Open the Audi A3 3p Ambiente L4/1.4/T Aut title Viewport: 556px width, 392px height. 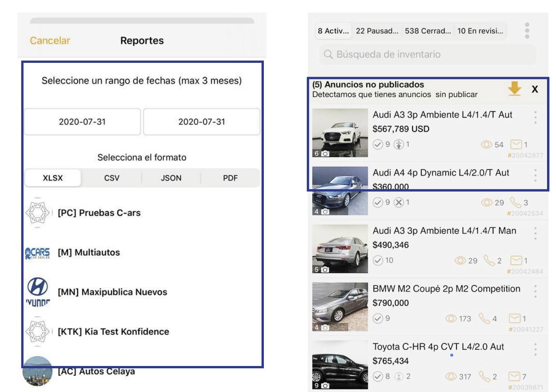(442, 115)
